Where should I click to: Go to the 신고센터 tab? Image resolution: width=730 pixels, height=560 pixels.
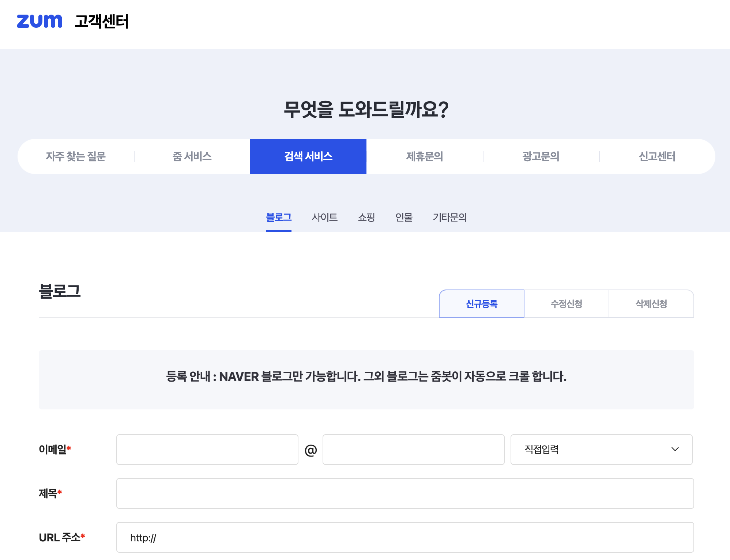[657, 156]
